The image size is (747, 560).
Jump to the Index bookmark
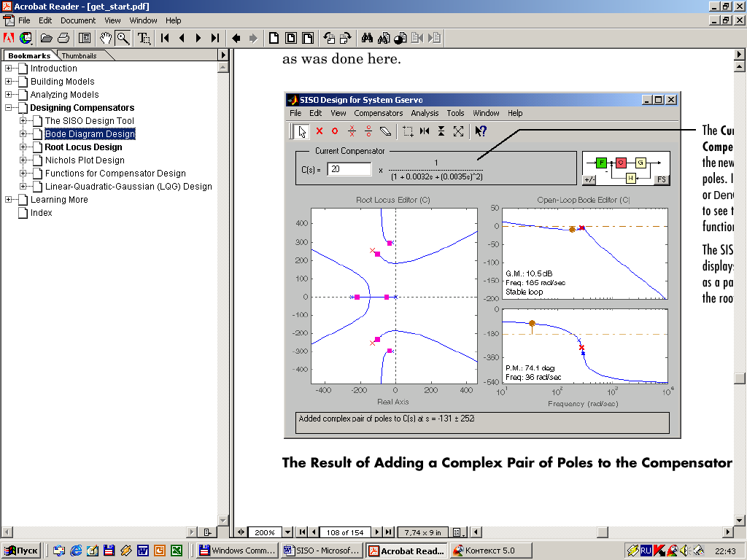click(x=42, y=213)
